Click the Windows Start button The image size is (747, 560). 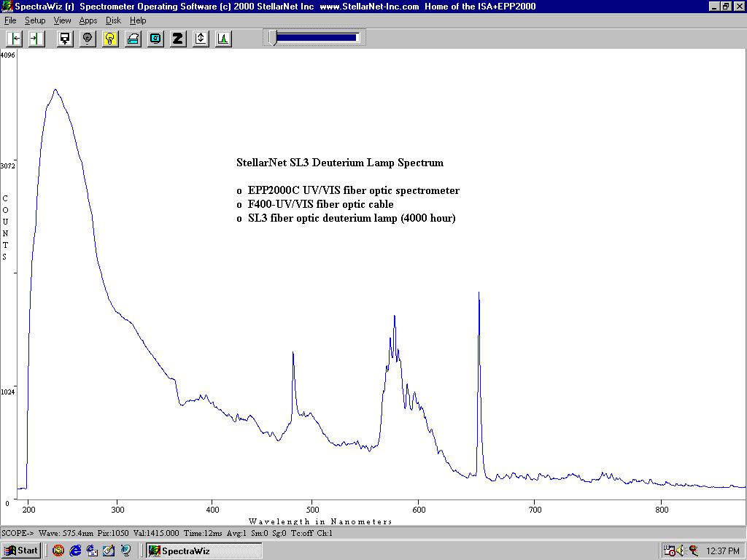(x=21, y=551)
